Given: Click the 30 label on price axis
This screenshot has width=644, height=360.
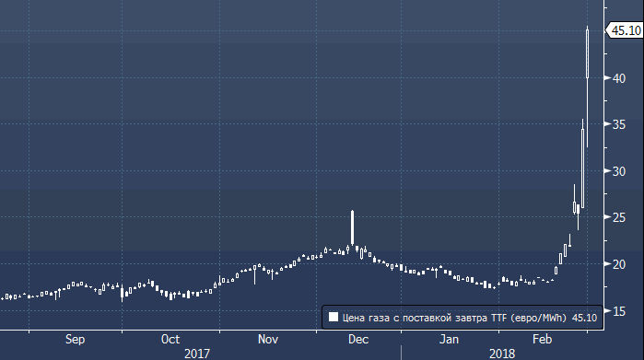Looking at the screenshot, I should click(x=619, y=171).
